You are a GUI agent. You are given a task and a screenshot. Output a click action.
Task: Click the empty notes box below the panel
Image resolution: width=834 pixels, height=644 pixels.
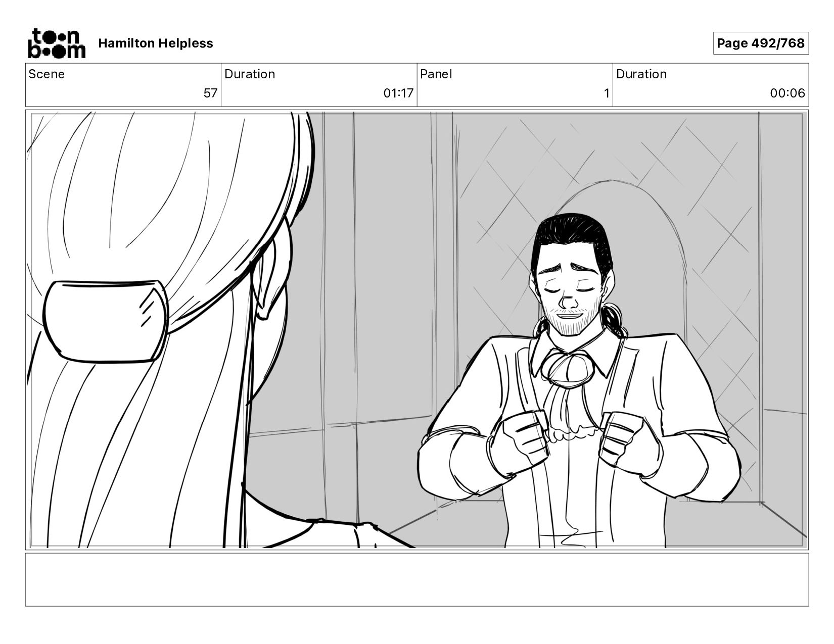click(x=417, y=579)
